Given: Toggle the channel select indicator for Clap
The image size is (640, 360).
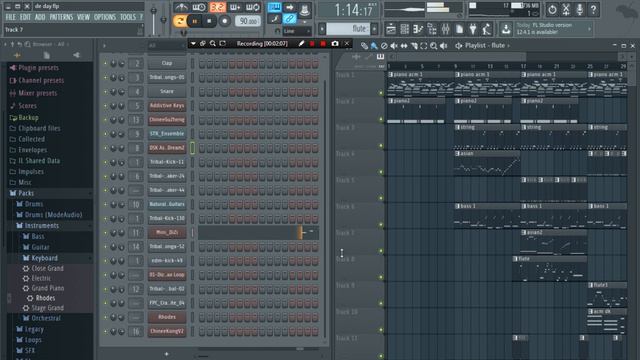Looking at the screenshot, I should 193,64.
